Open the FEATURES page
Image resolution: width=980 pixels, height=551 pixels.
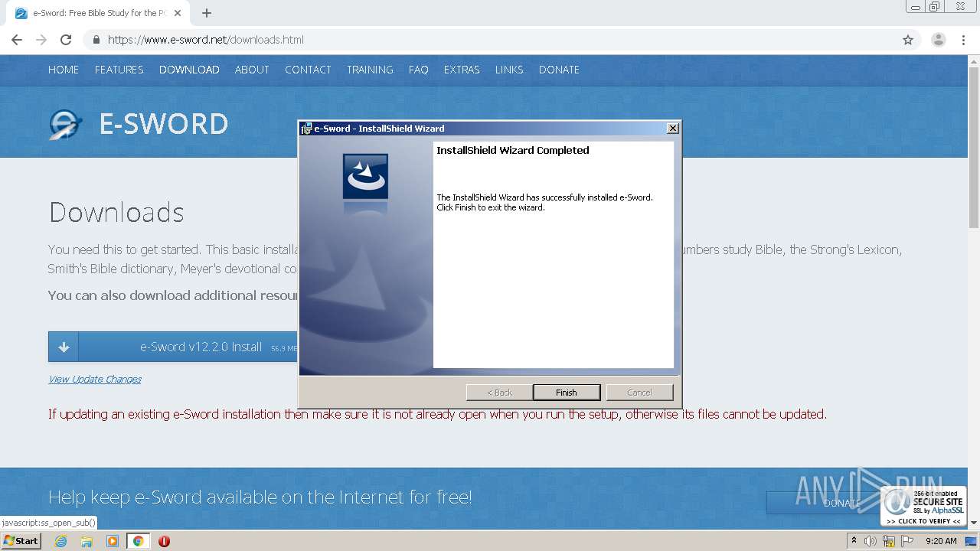(119, 70)
